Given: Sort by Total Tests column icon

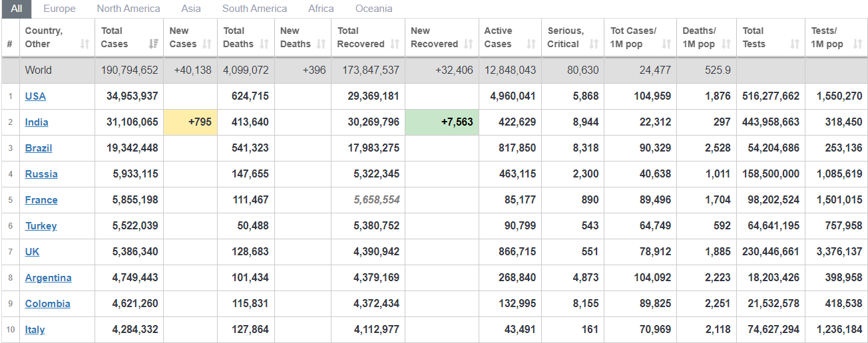Looking at the screenshot, I should [x=794, y=45].
